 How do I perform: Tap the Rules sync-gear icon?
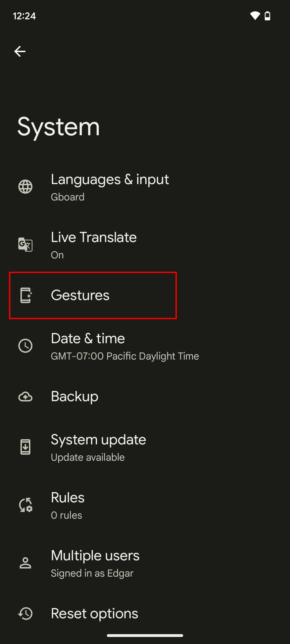[x=26, y=505]
